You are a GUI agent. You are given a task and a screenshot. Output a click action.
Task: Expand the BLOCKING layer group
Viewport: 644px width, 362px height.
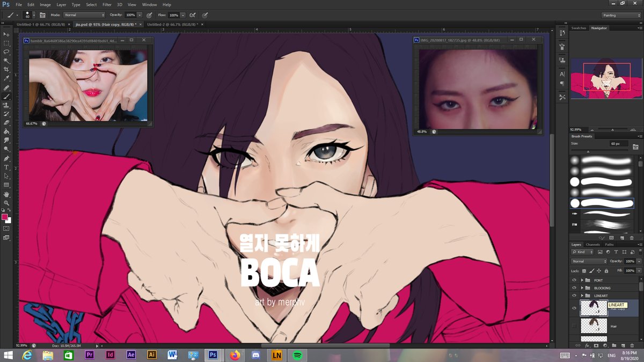(x=582, y=288)
